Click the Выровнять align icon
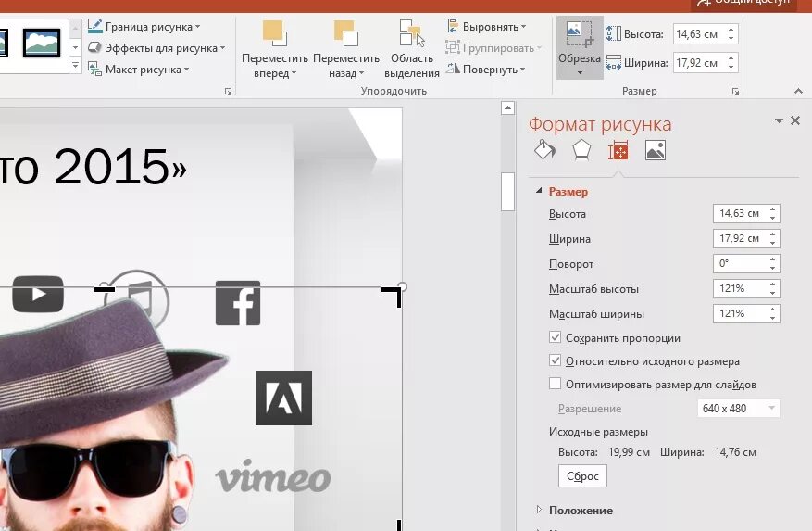 pos(453,26)
